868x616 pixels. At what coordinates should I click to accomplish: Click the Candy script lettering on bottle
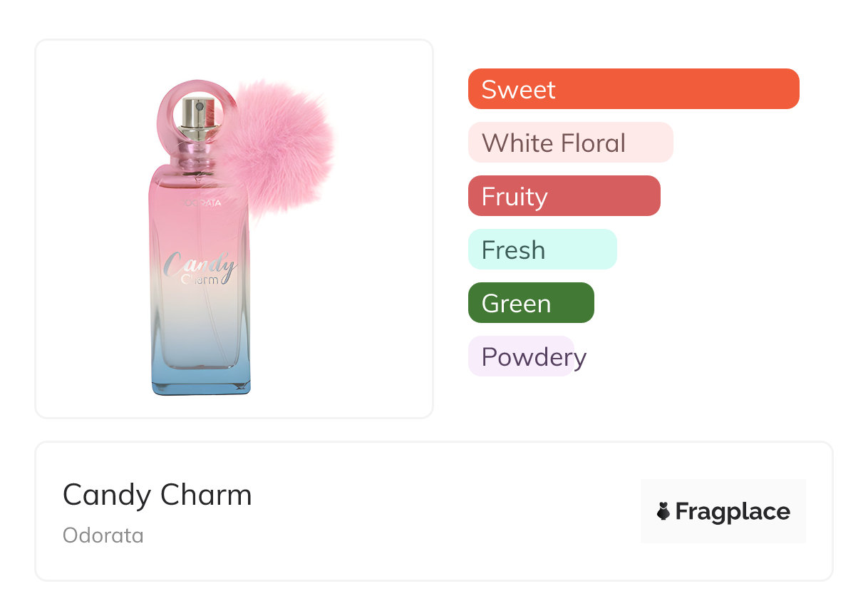click(200, 264)
